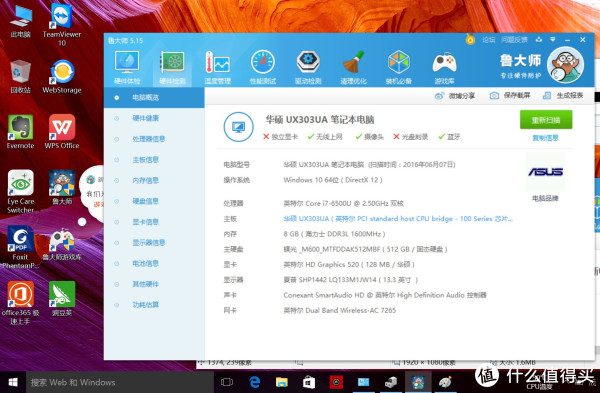Click 生成报表 generate report

click(563, 96)
